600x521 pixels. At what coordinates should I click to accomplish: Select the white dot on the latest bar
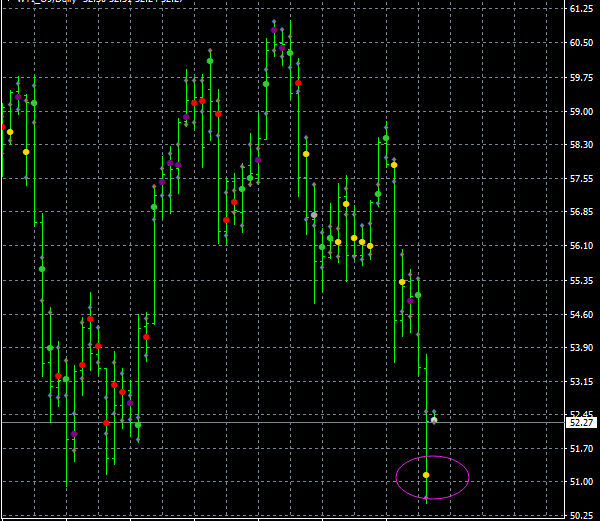pyautogui.click(x=434, y=420)
